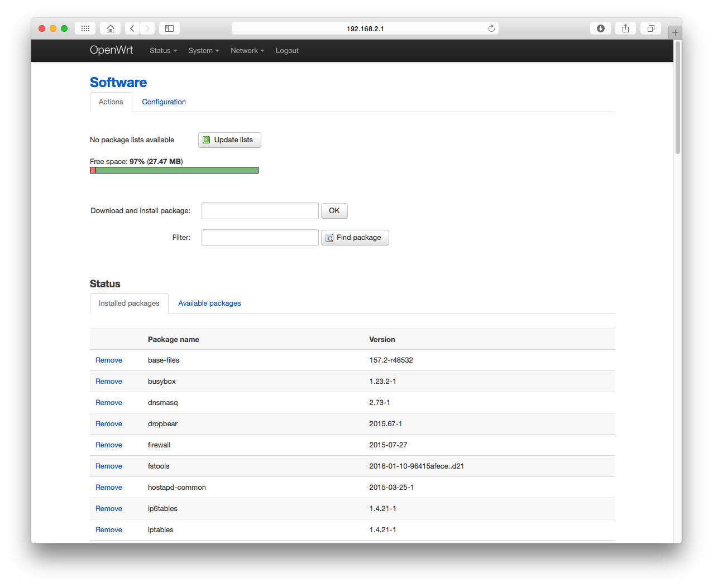713x588 pixels.
Task: Select the fstools package name text
Action: [159, 466]
